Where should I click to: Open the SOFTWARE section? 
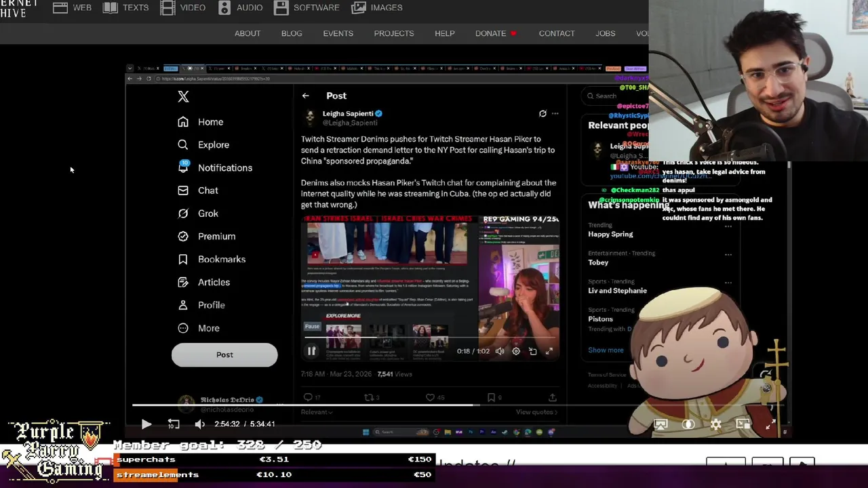307,7
